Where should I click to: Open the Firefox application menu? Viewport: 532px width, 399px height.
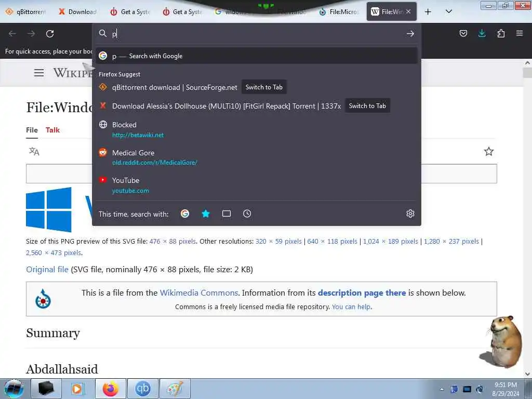[x=520, y=33]
